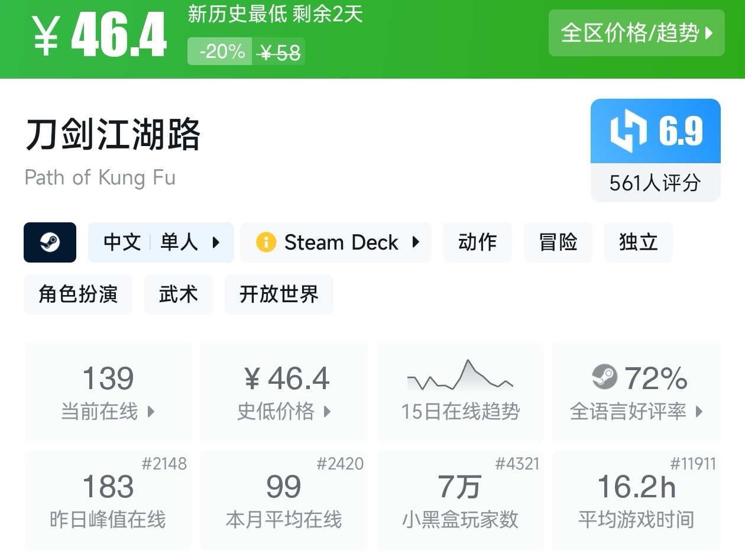
Task: Expand the 中文 单人 language details
Action: pos(161,242)
